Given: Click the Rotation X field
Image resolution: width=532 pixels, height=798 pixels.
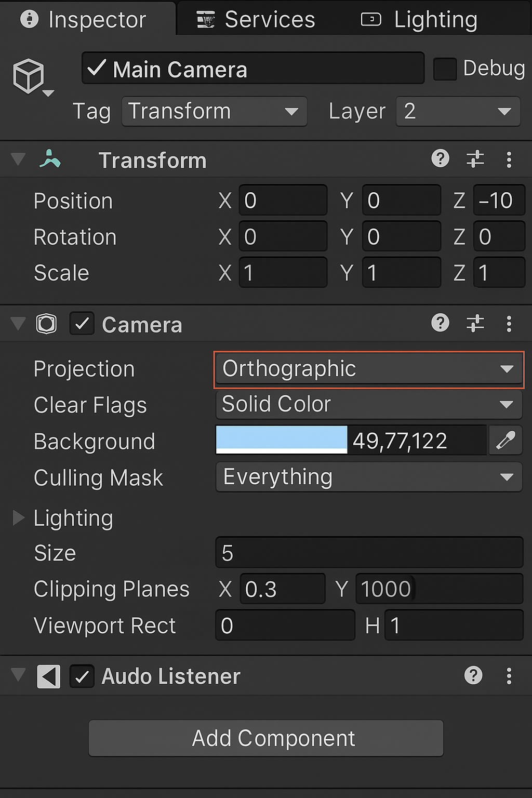Looking at the screenshot, I should 283,236.
